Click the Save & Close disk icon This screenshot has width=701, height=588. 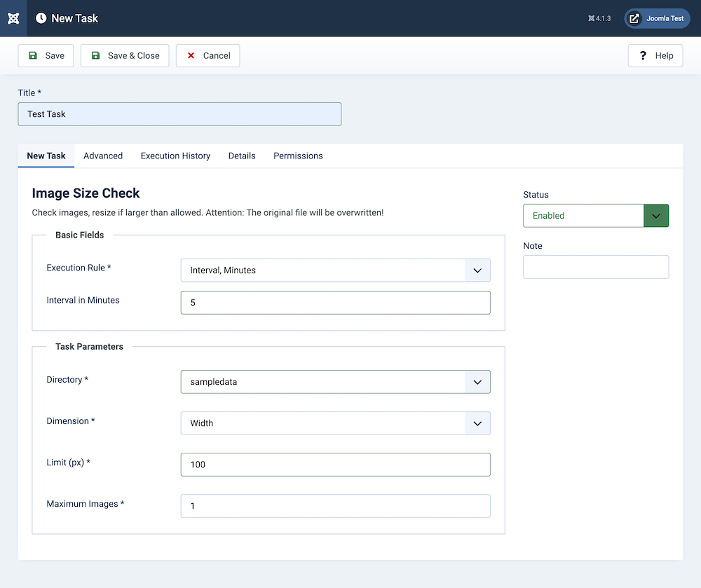click(96, 55)
